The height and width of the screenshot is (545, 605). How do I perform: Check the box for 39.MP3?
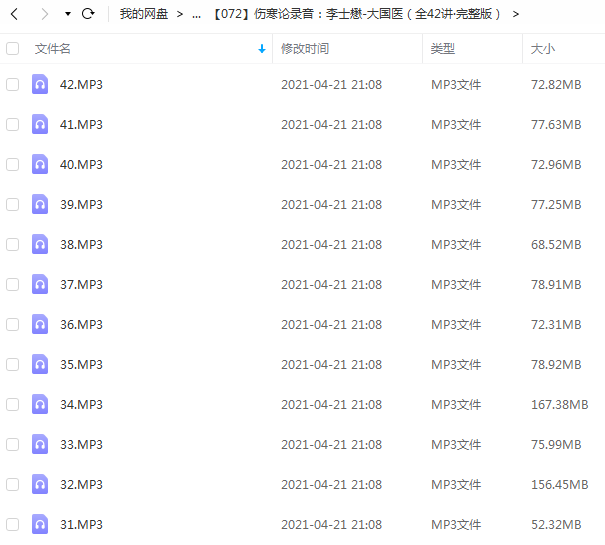click(x=12, y=205)
